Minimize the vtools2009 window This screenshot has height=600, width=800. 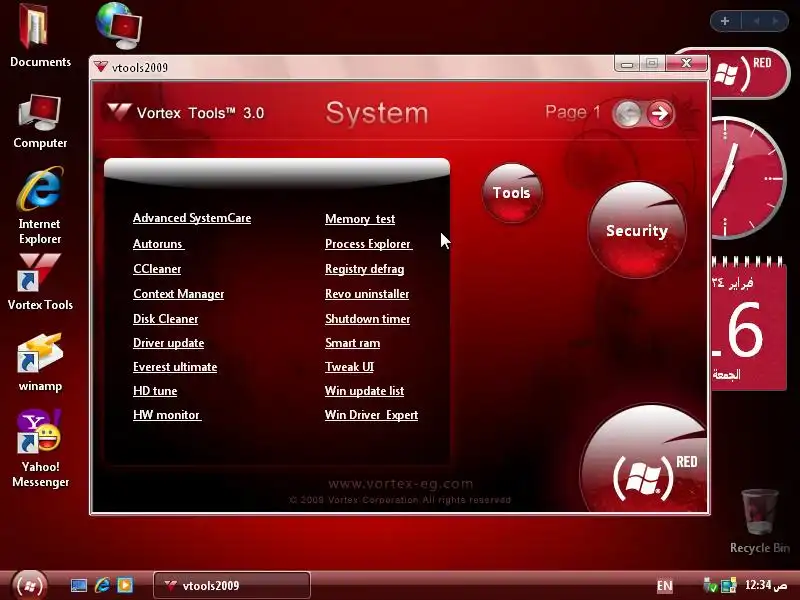coord(628,64)
